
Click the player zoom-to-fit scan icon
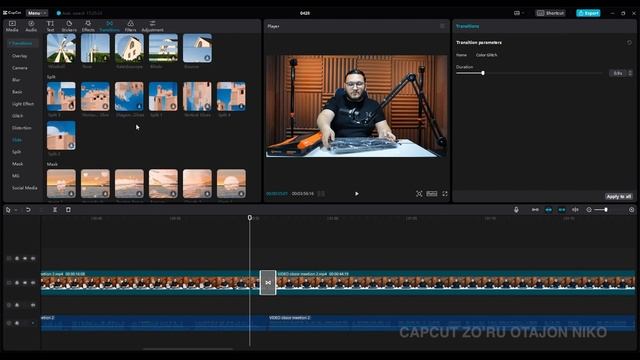point(419,194)
